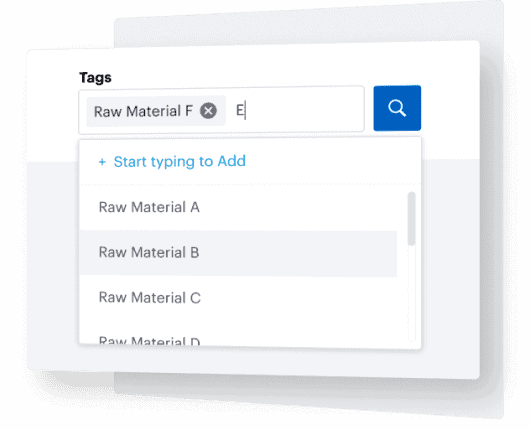Choose the highlighted Raw Material B option

point(238,253)
